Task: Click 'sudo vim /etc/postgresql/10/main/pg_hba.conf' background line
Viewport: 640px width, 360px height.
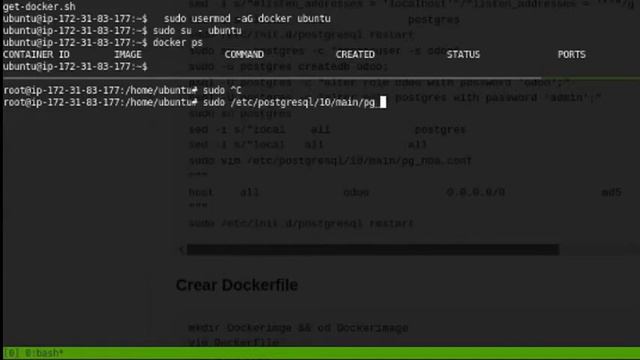Action: [x=330, y=161]
